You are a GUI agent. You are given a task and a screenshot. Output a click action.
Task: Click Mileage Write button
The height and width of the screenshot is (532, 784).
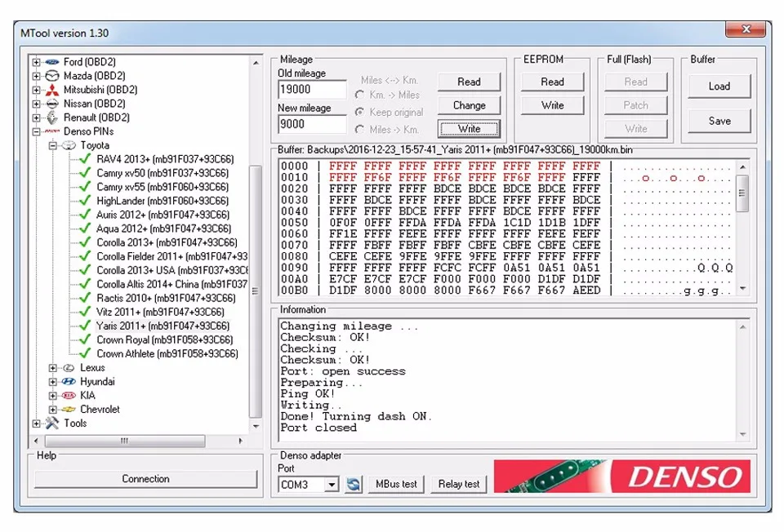pos(469,129)
